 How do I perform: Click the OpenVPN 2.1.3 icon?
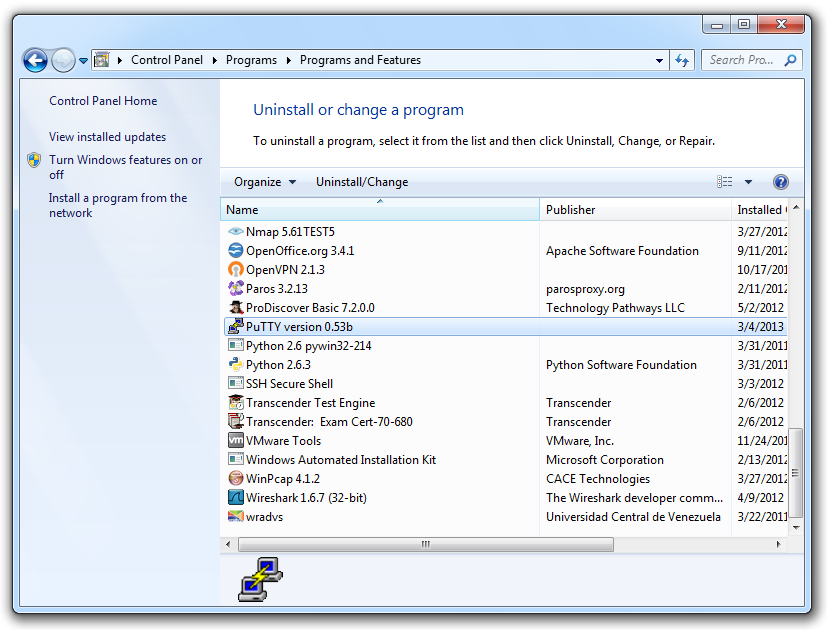(235, 269)
